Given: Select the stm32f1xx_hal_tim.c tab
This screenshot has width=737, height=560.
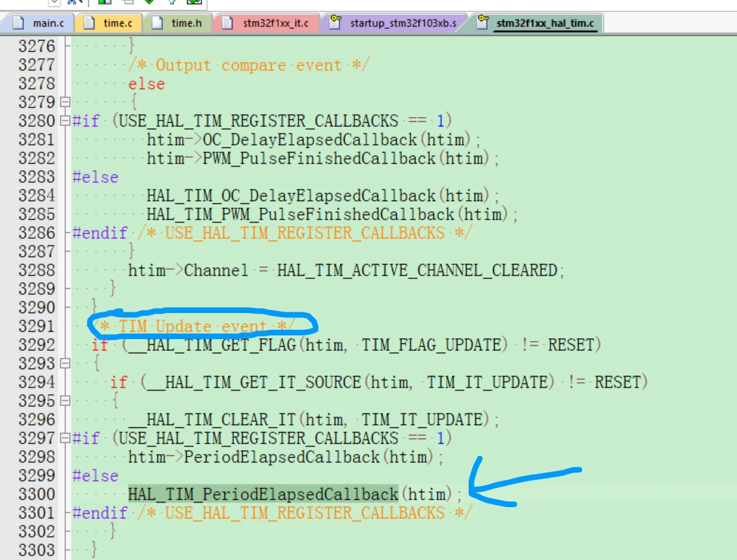Looking at the screenshot, I should click(x=537, y=23).
